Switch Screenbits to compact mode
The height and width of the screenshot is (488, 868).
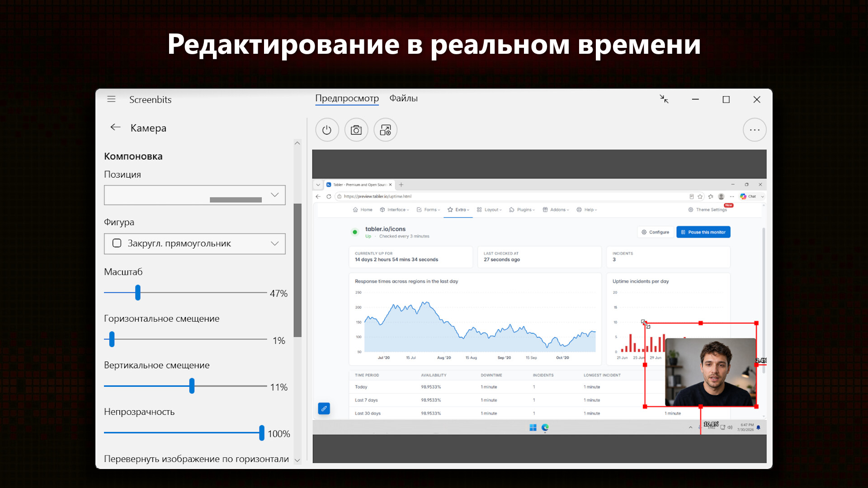pyautogui.click(x=664, y=99)
